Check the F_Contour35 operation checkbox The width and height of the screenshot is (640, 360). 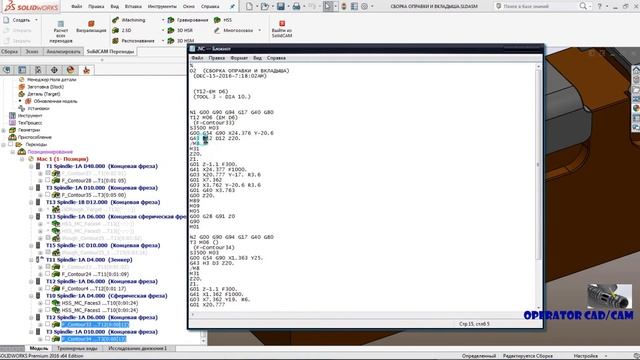pyautogui.click(x=48, y=195)
